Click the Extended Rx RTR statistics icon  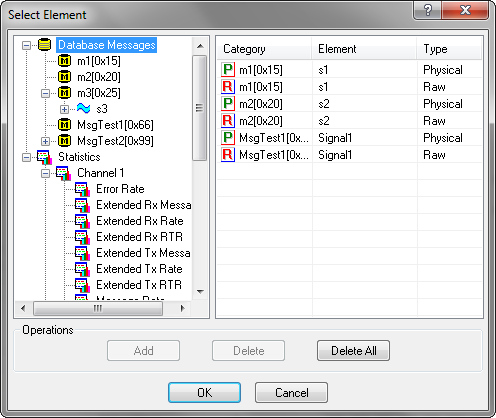[x=82, y=237]
